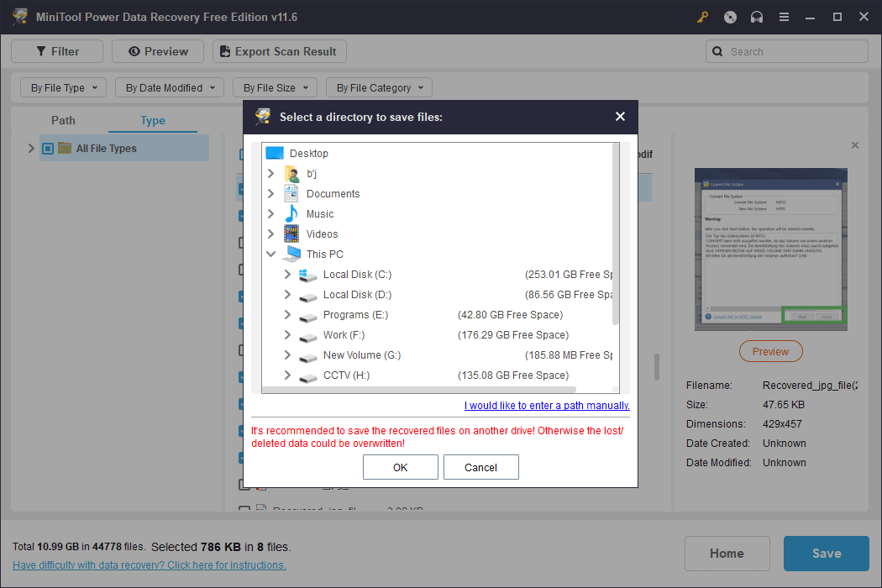Select the This PC computer icon
The width and height of the screenshot is (882, 588).
[x=291, y=254]
